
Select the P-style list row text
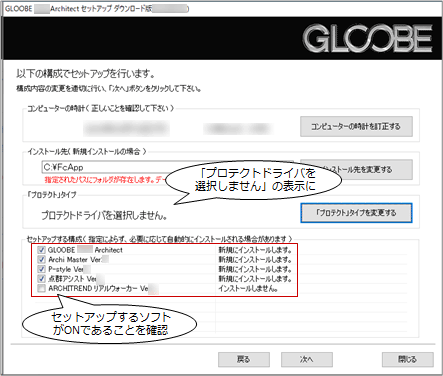pyautogui.click(x=69, y=269)
